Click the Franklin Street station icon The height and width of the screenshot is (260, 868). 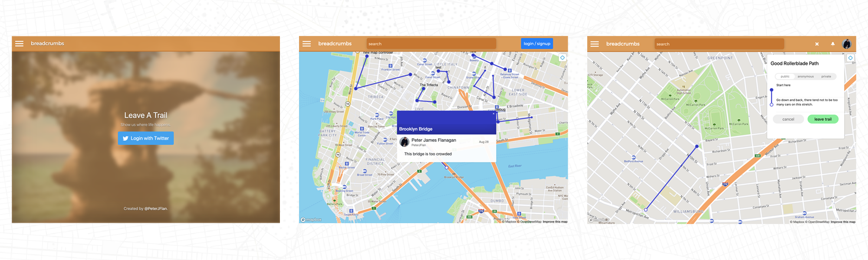pos(391,66)
